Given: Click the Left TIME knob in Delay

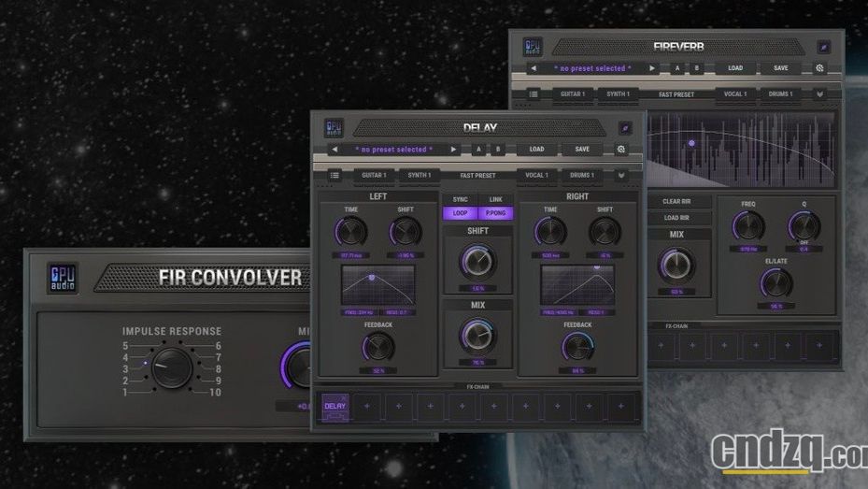Looking at the screenshot, I should [351, 232].
